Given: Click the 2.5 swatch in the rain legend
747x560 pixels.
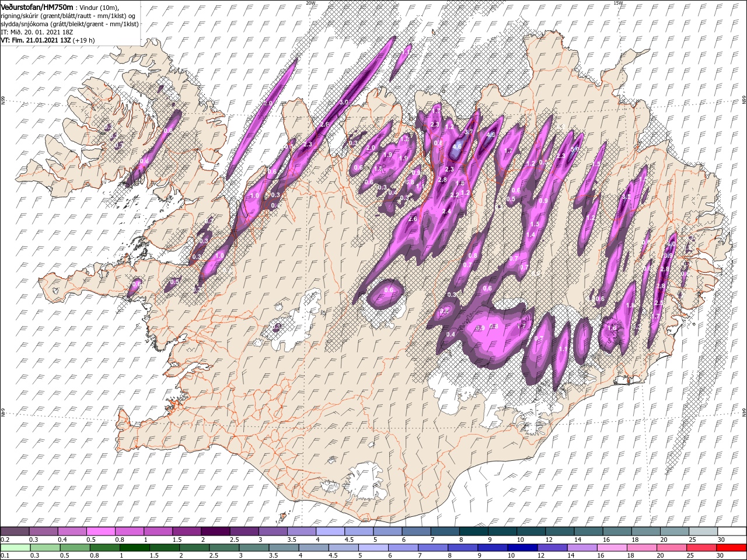Looking at the screenshot, I should pos(224,548).
